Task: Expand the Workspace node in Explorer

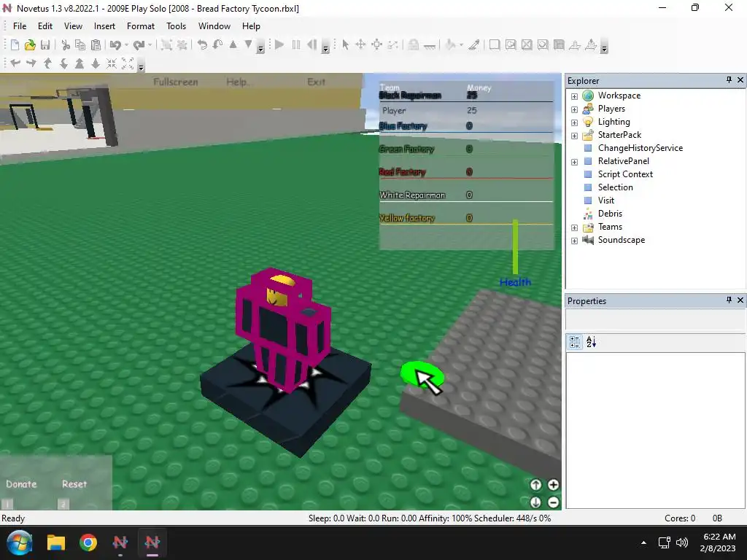Action: [574, 96]
